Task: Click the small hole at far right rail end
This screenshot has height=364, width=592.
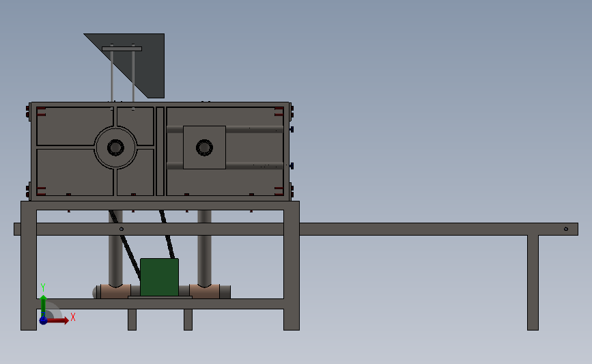Action: (565, 229)
